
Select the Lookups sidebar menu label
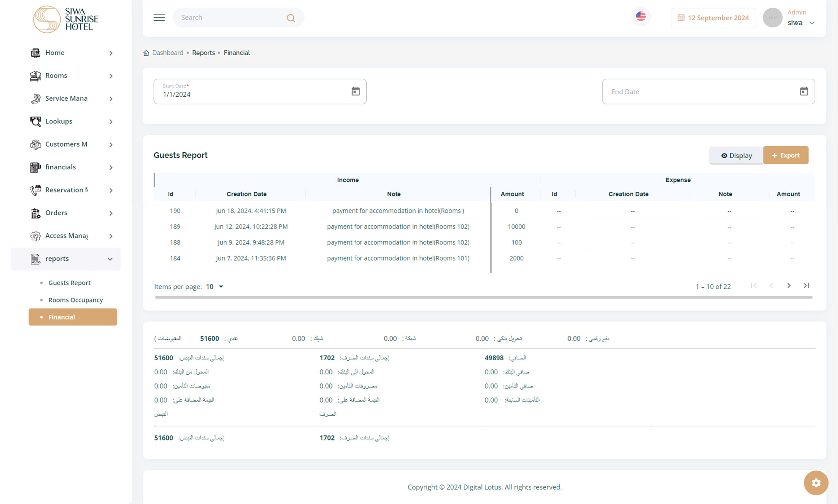point(59,121)
